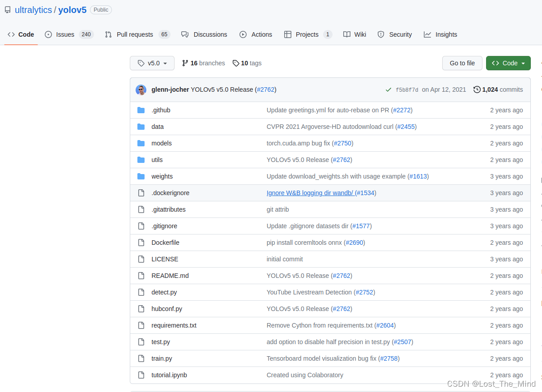Click the file icon next to requirements.txt
542x392 pixels.
coord(141,325)
